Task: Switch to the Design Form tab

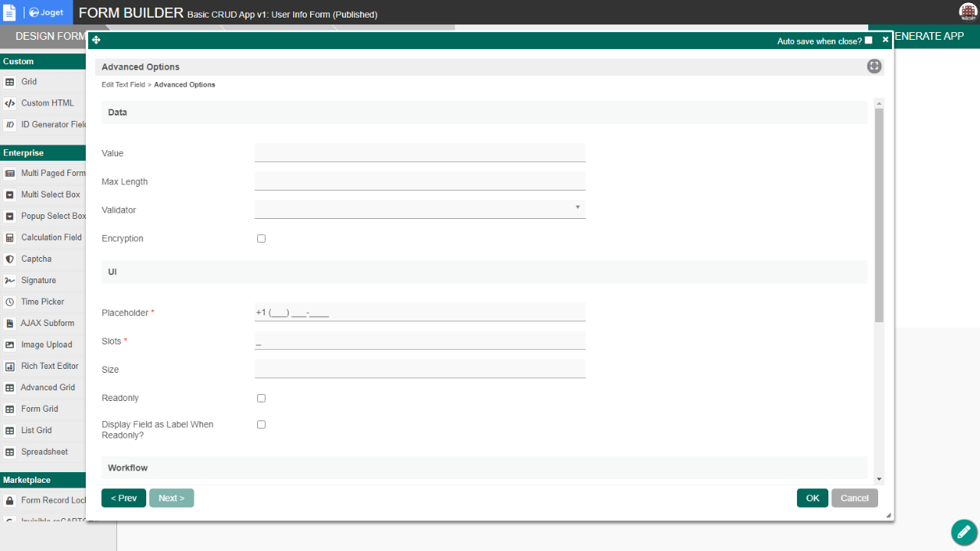Action: pos(46,36)
